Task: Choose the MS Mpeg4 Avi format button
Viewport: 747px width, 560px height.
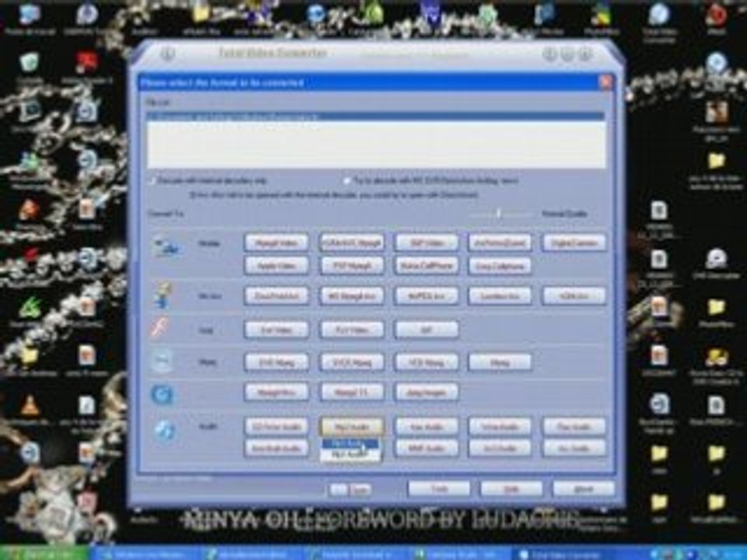Action: tap(352, 296)
